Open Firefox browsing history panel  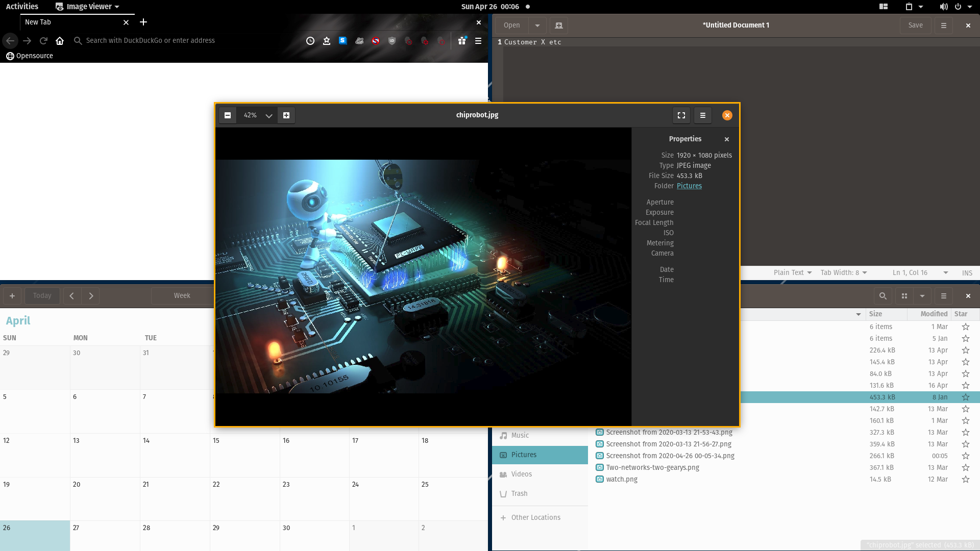click(310, 41)
